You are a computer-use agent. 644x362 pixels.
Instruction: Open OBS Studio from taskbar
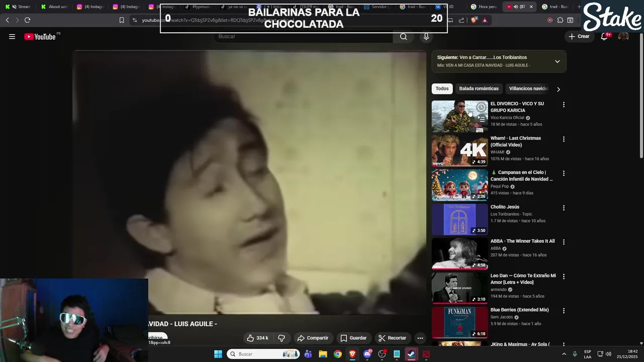[x=382, y=354]
